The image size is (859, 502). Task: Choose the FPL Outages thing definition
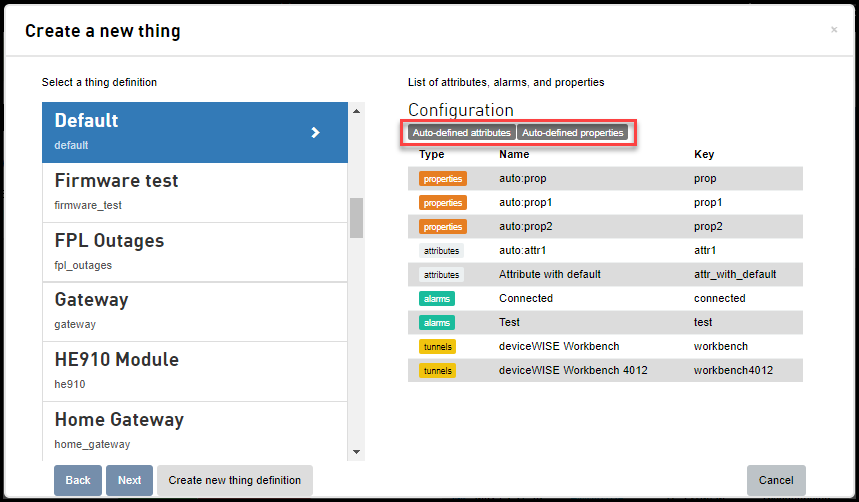pos(194,253)
